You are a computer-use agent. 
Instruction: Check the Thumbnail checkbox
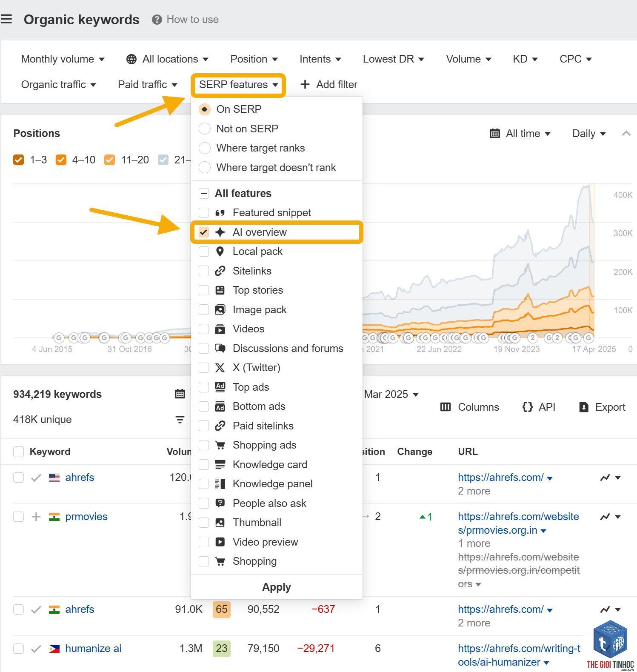(204, 523)
